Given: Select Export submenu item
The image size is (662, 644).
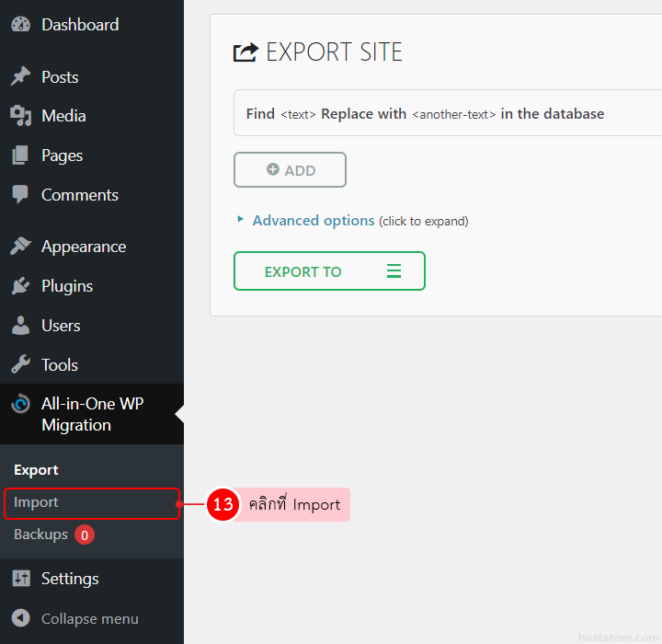Looking at the screenshot, I should click(36, 470).
